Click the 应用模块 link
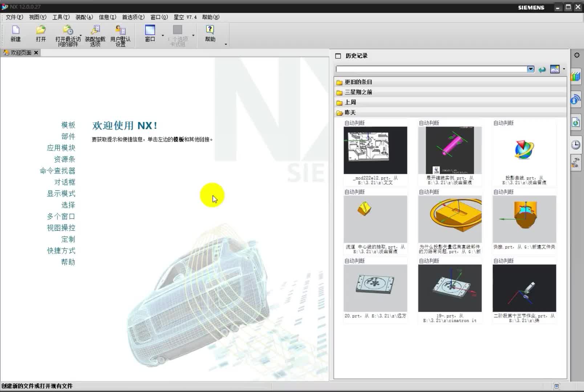The width and height of the screenshot is (584, 392). pos(61,148)
